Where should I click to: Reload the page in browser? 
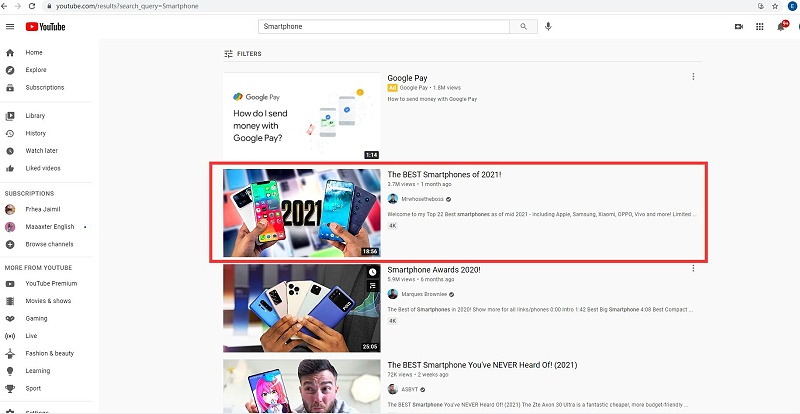[32, 6]
